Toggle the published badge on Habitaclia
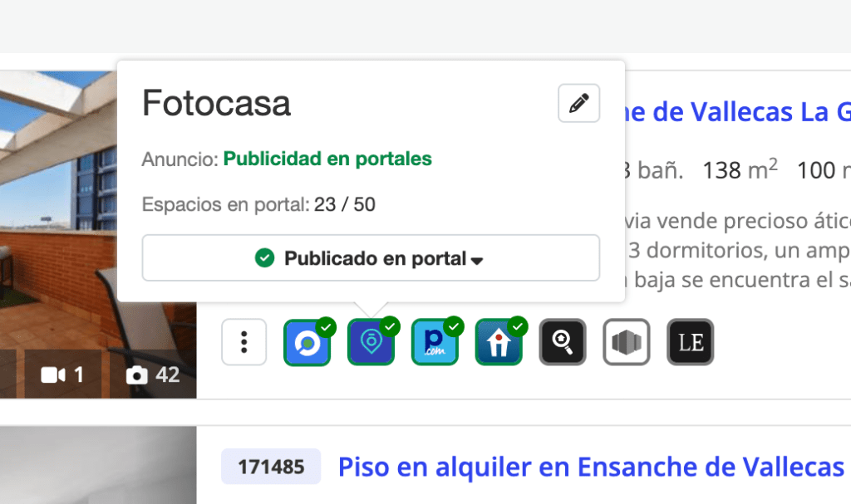This screenshot has width=851, height=504. tap(326, 326)
